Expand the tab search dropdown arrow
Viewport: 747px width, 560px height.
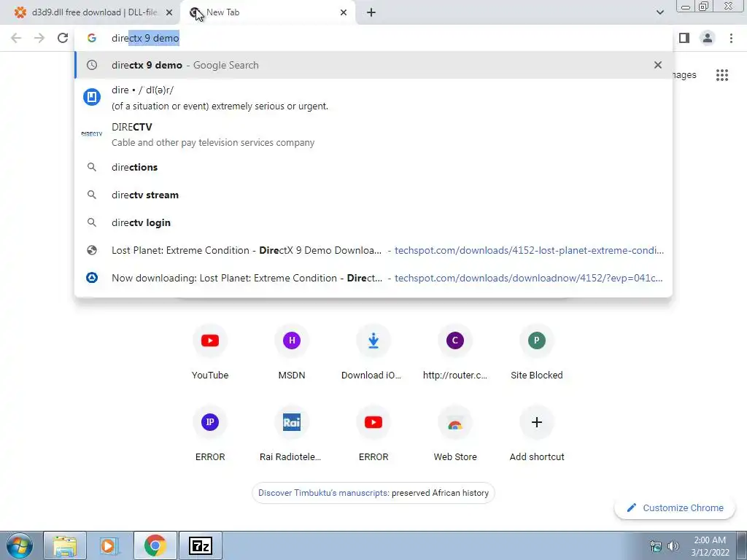pyautogui.click(x=659, y=12)
